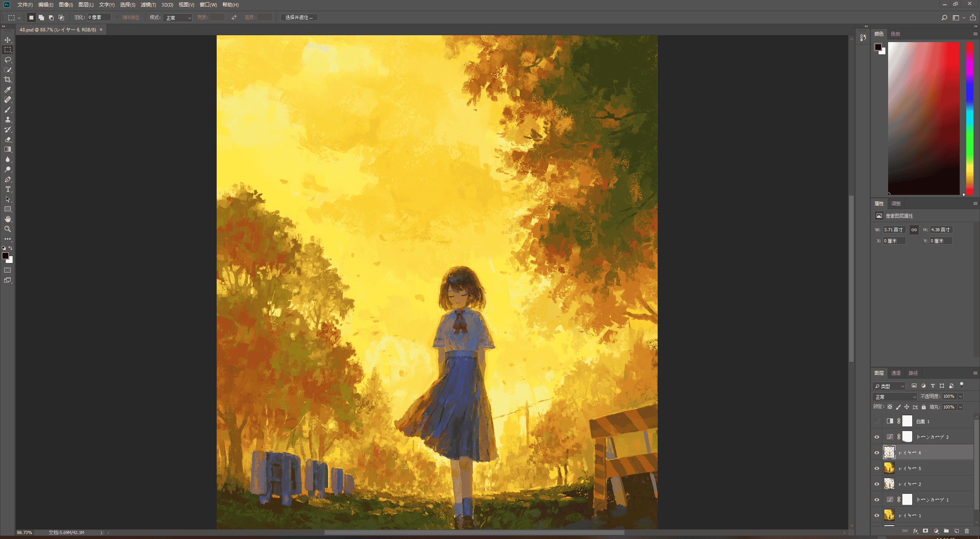Select the Path Selection tool
980x539 pixels.
(8, 199)
